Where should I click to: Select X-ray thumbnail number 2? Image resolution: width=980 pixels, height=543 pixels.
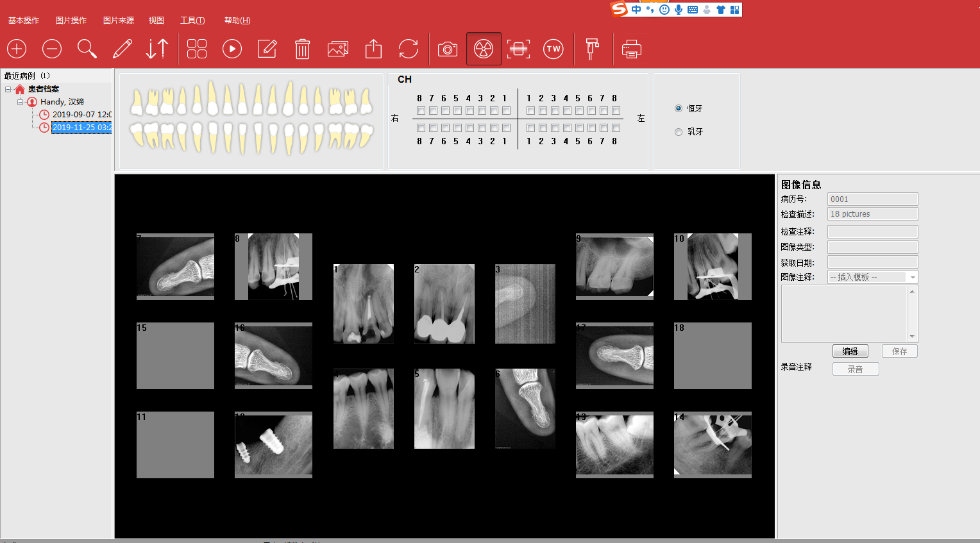coord(444,304)
